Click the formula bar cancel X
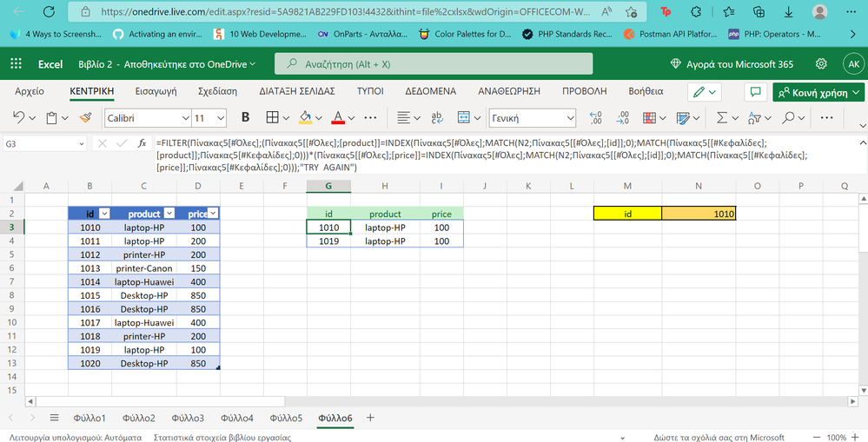 pos(102,143)
